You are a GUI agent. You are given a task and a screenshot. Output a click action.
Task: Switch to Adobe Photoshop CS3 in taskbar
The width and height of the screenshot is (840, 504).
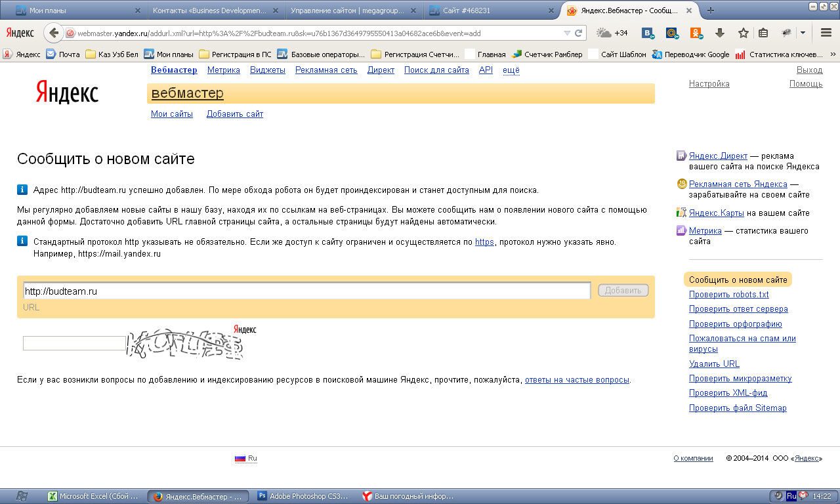tap(304, 496)
